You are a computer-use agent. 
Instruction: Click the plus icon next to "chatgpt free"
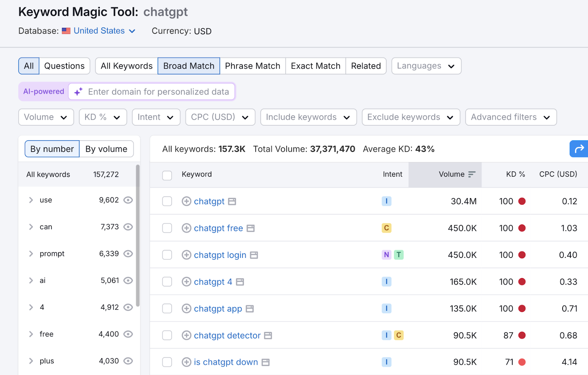186,228
